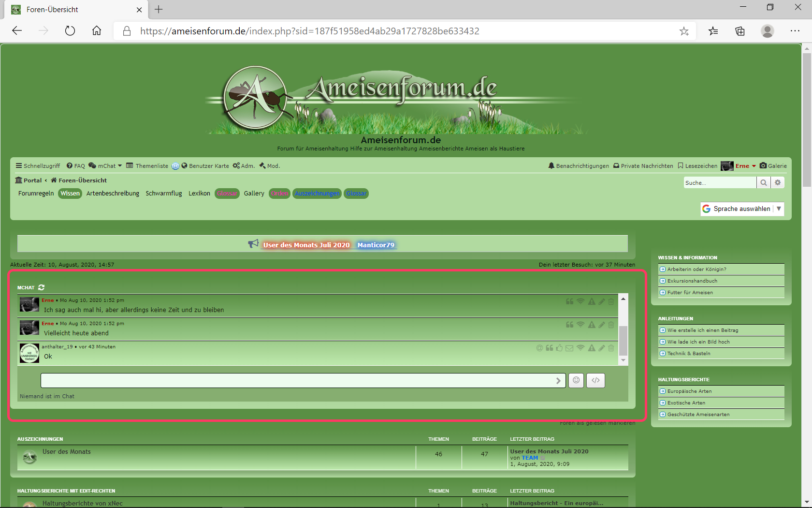Delete anthalter_19's "Ok" chat message
The height and width of the screenshot is (508, 812).
pos(611,348)
